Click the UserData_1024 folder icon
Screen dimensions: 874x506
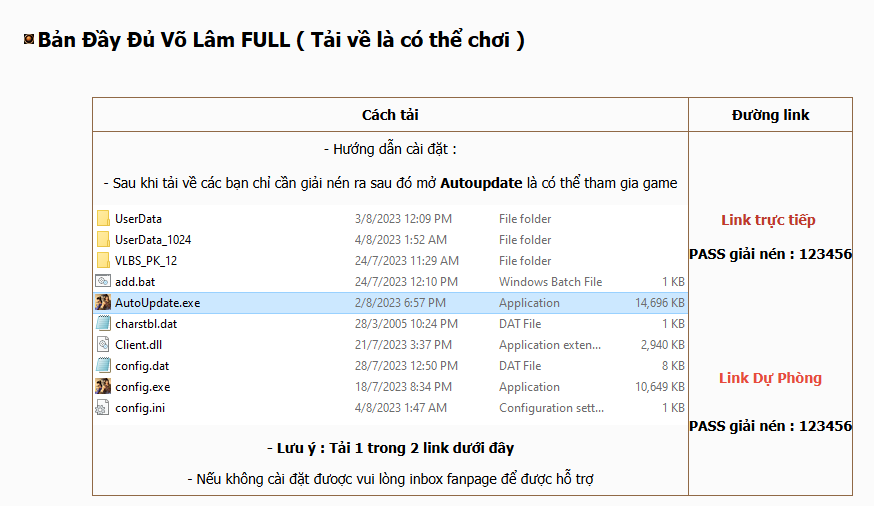[103, 240]
